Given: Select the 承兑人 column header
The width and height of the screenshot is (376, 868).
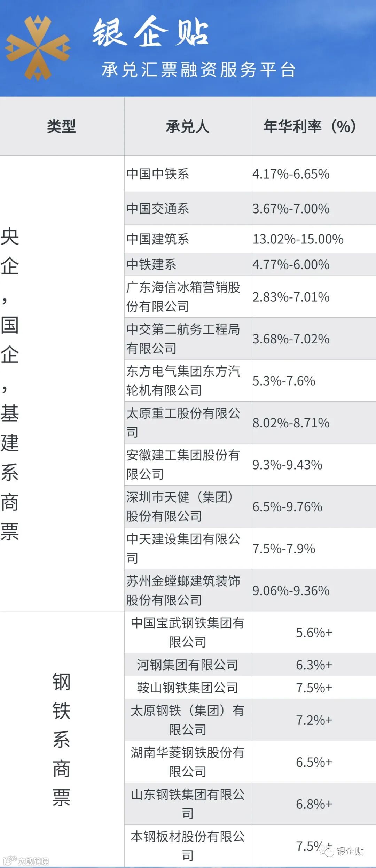Looking at the screenshot, I should pos(188,126).
